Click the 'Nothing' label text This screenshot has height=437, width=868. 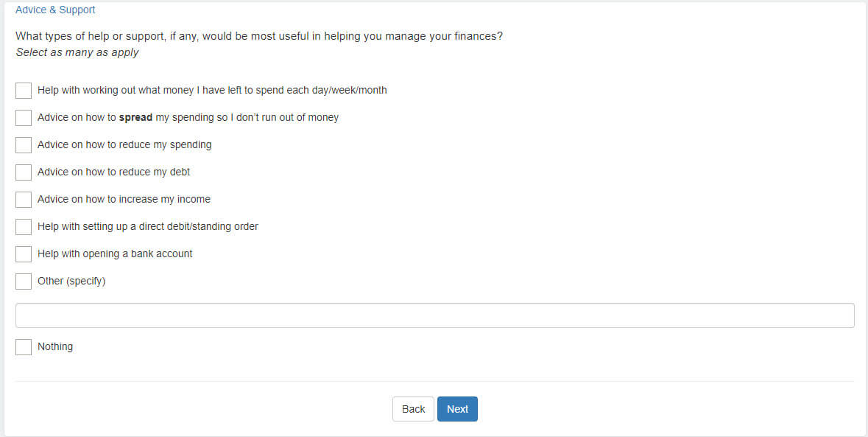tap(55, 346)
